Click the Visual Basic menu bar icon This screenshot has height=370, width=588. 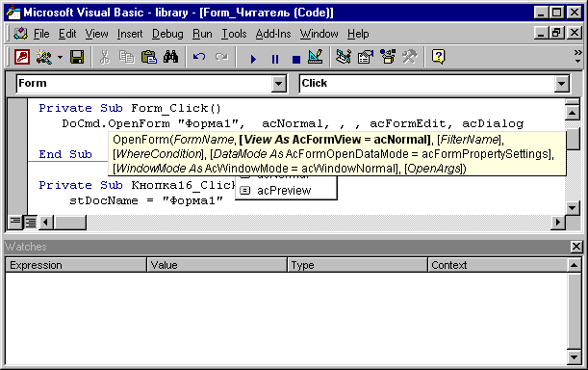(x=20, y=34)
